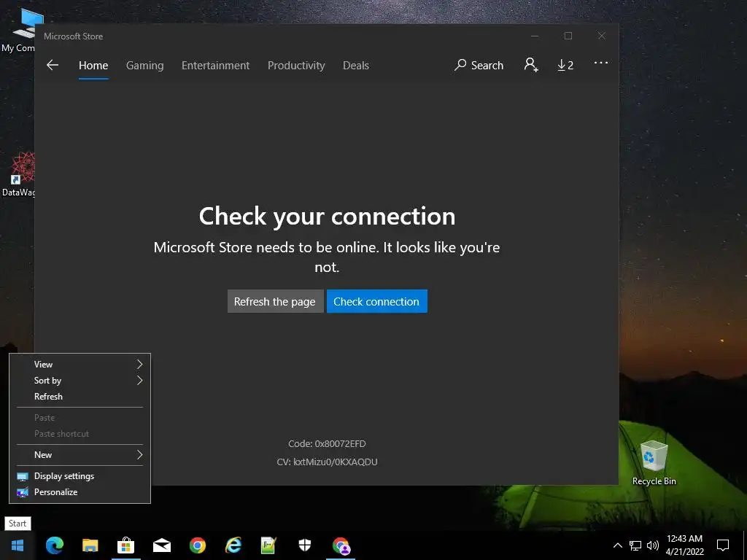Open the See more ellipsis menu
The image size is (747, 560).
click(x=601, y=63)
